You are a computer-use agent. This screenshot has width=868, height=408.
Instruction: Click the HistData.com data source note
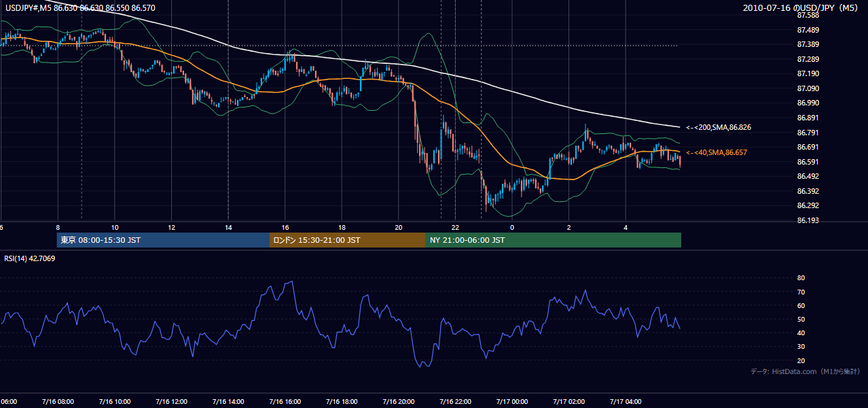coord(806,371)
